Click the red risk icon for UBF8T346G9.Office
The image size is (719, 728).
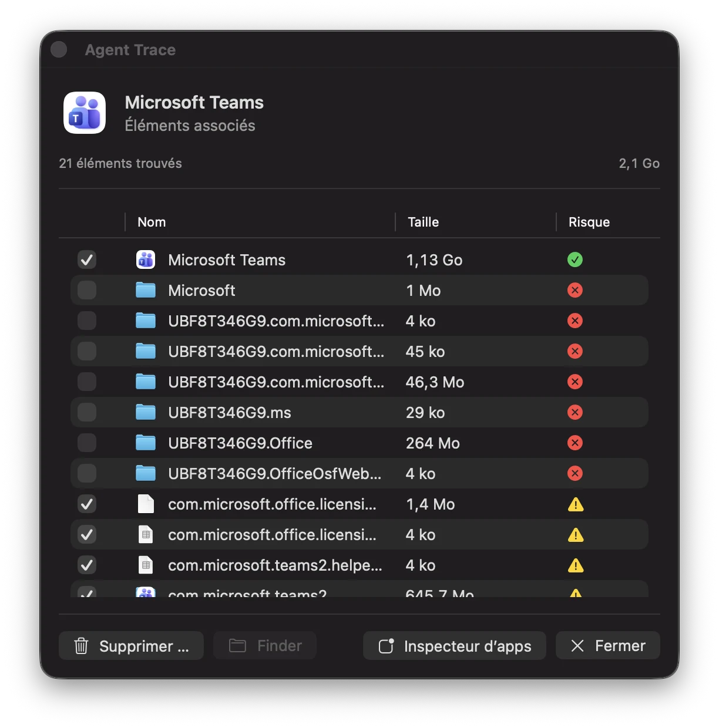click(575, 443)
